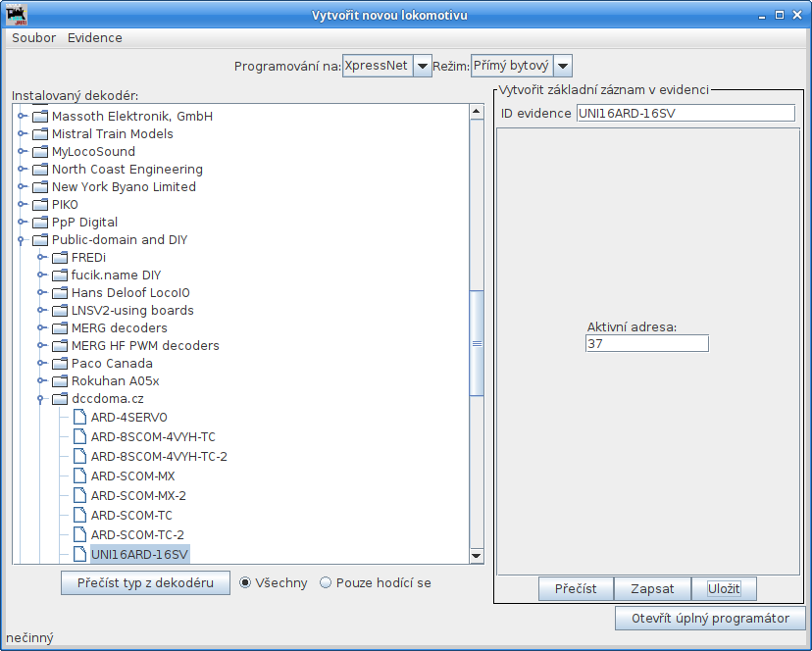Select the Pouze hodící se radio button
The width and height of the screenshot is (812, 651).
point(326,582)
